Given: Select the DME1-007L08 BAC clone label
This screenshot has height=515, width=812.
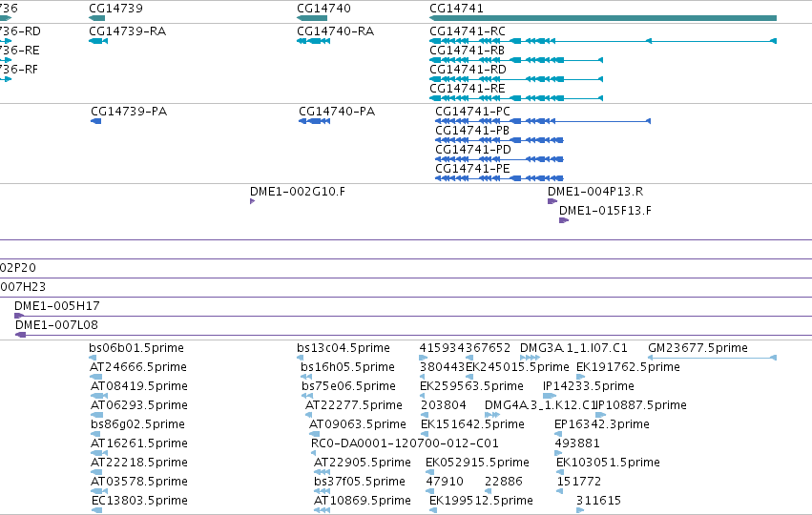Looking at the screenshot, I should pos(56,325).
